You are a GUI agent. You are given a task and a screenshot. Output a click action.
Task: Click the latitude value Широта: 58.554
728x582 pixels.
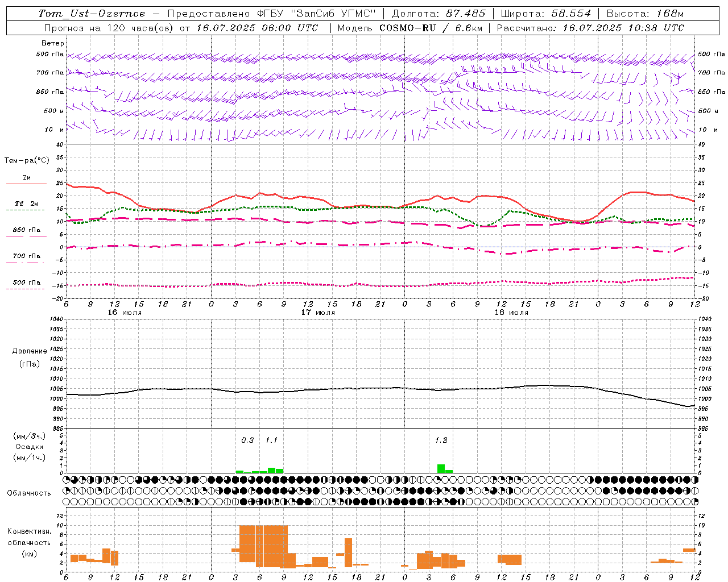click(x=547, y=14)
